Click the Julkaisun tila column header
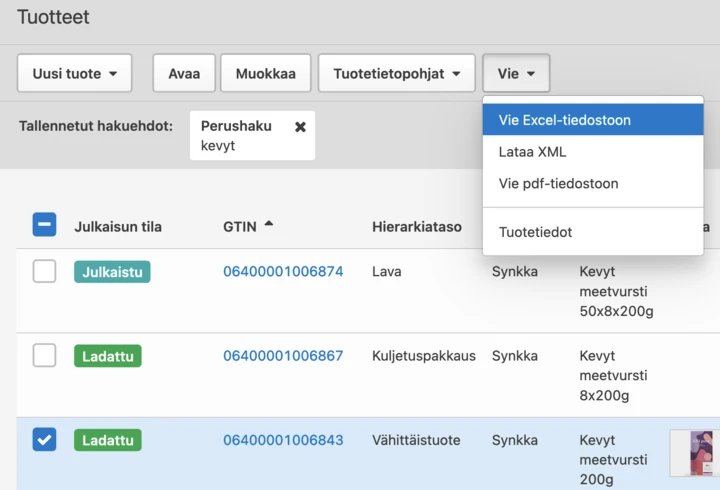Image resolution: width=720 pixels, height=490 pixels. 118,227
